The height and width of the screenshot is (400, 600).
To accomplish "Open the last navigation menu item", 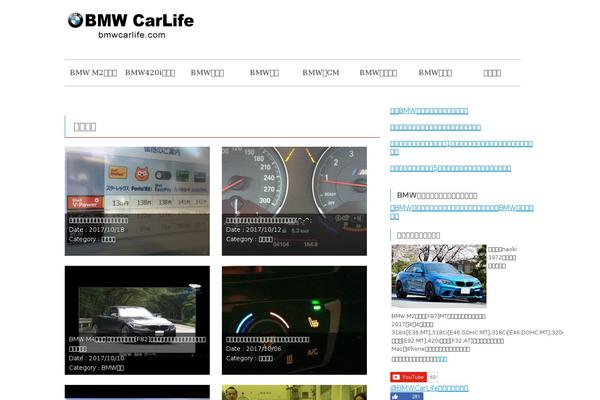I will tap(492, 73).
